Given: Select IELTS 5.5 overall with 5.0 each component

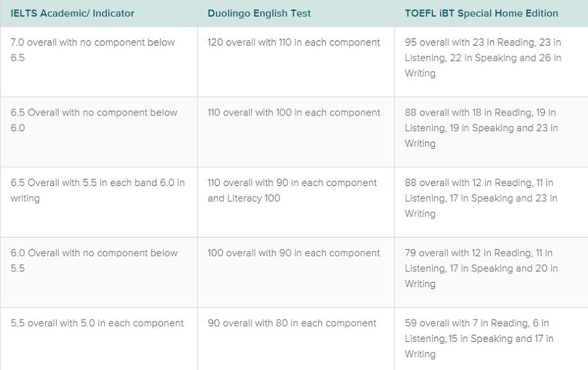Looking at the screenshot, I should click(x=97, y=323).
